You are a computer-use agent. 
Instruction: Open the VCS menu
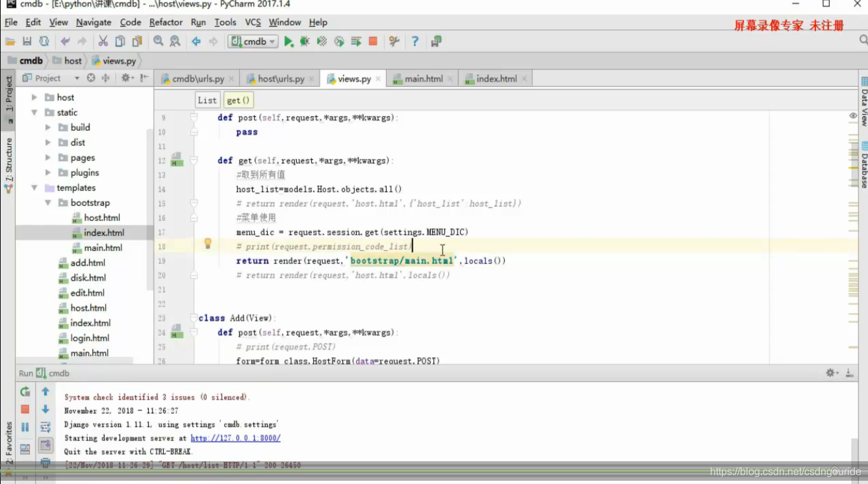point(253,22)
